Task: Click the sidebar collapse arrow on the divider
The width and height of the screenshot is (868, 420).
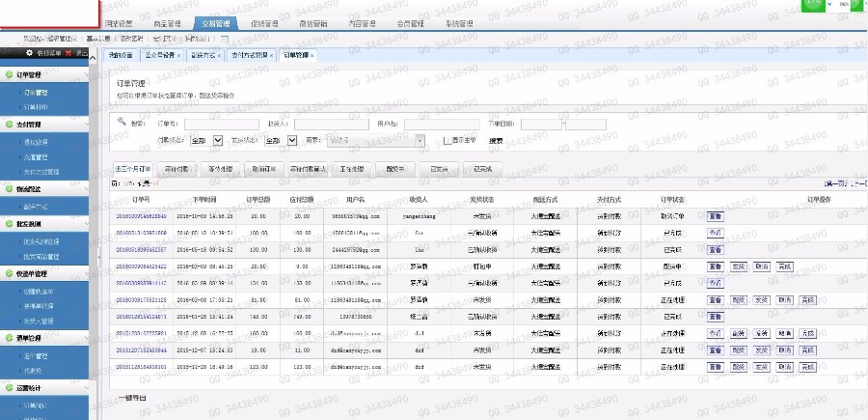Action: click(99, 257)
